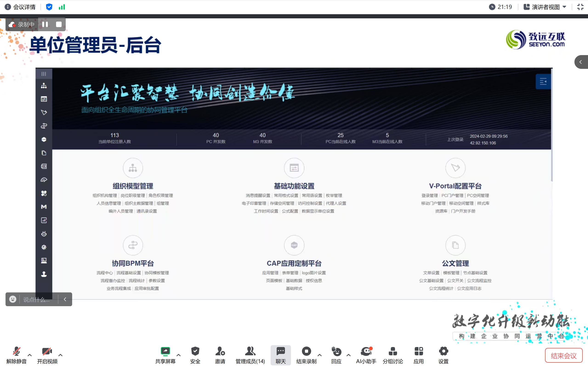588x367 pixels.
Task: Click the emoji smiley in chat bar
Action: tap(13, 299)
